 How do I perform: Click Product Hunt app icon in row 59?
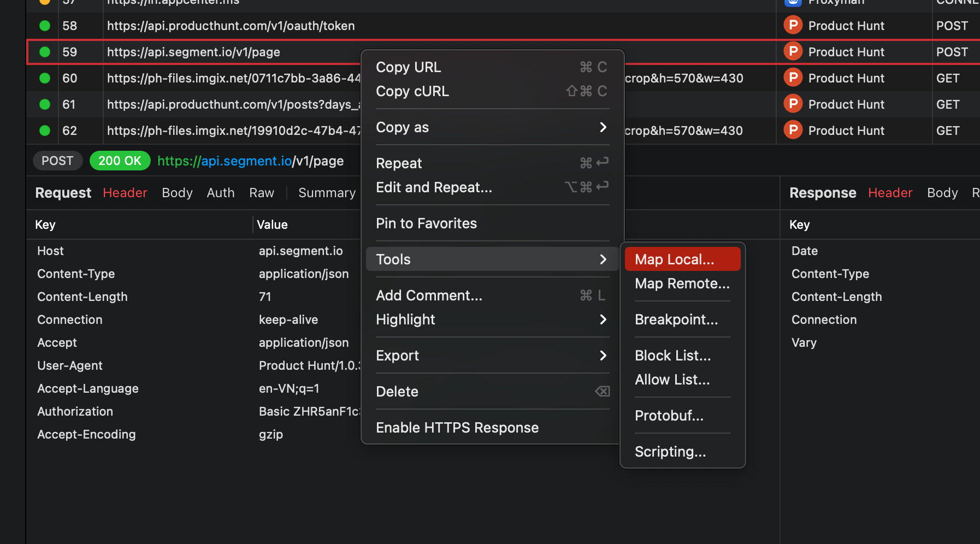[793, 51]
